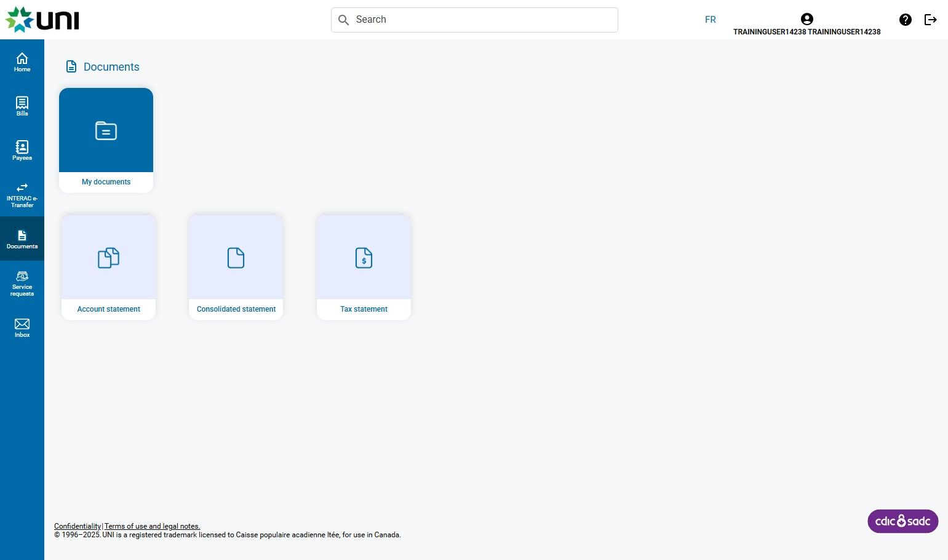
Task: Click into the Search field
Action: pos(474,20)
